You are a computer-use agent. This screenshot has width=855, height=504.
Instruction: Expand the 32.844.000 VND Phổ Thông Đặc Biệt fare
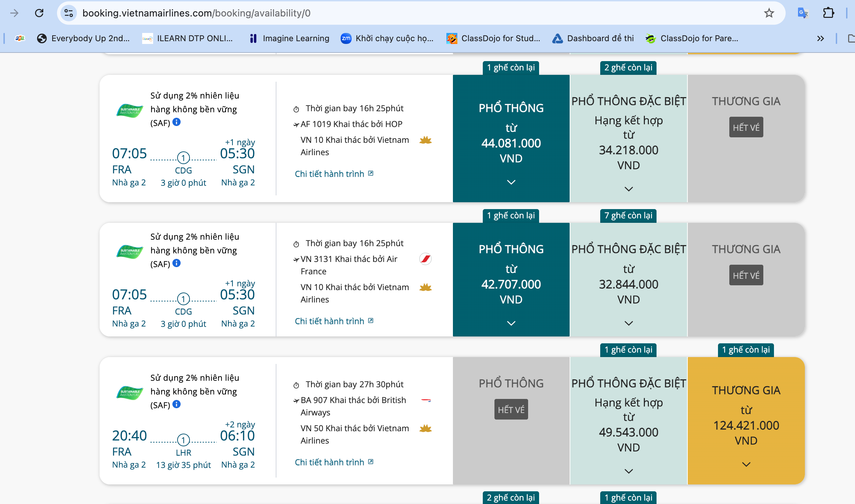(628, 323)
